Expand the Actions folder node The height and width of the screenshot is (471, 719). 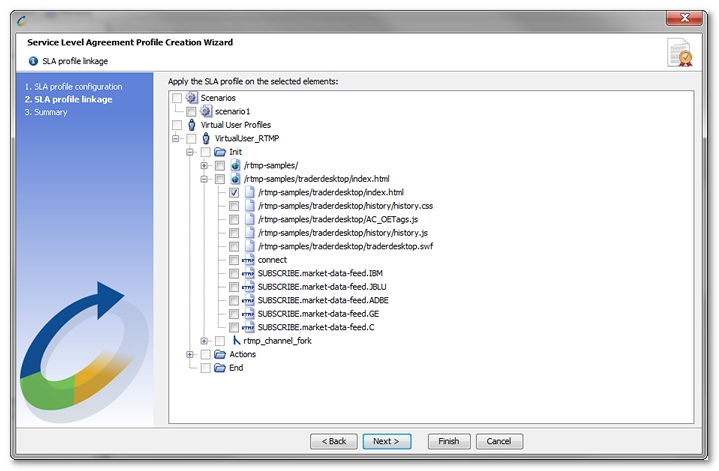[x=190, y=354]
